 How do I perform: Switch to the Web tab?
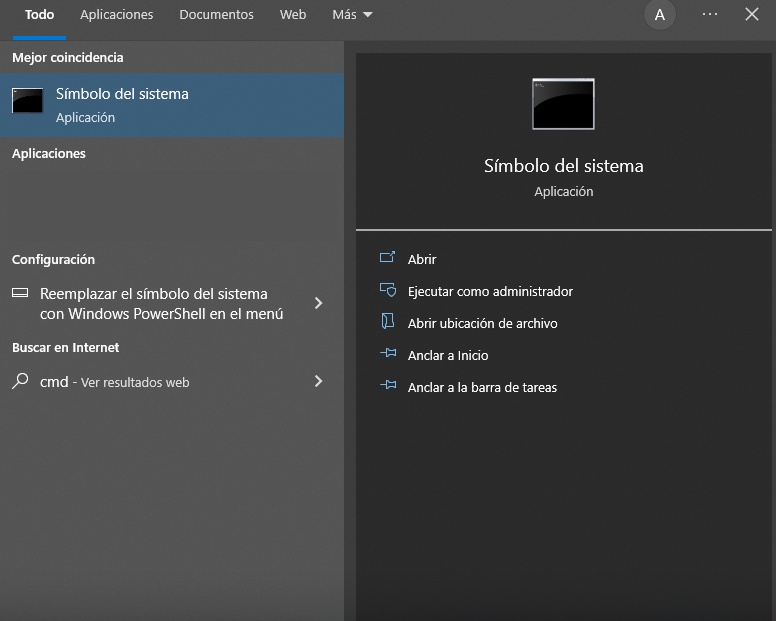293,15
